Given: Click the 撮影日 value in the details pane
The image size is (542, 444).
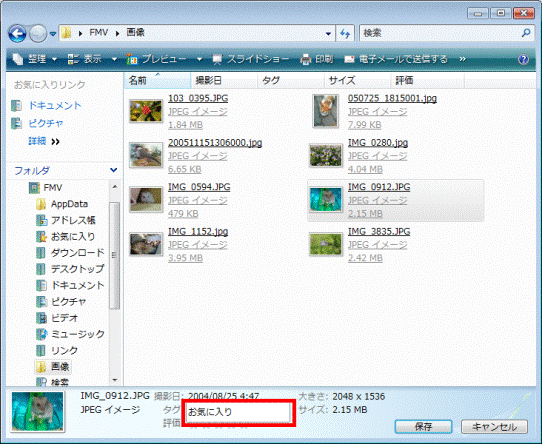Looking at the screenshot, I should click(223, 396).
